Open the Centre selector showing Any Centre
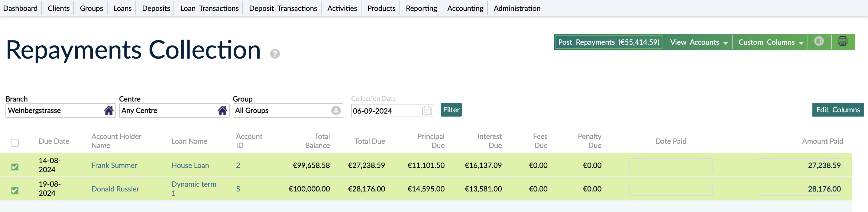The width and height of the screenshot is (868, 212). (174, 110)
